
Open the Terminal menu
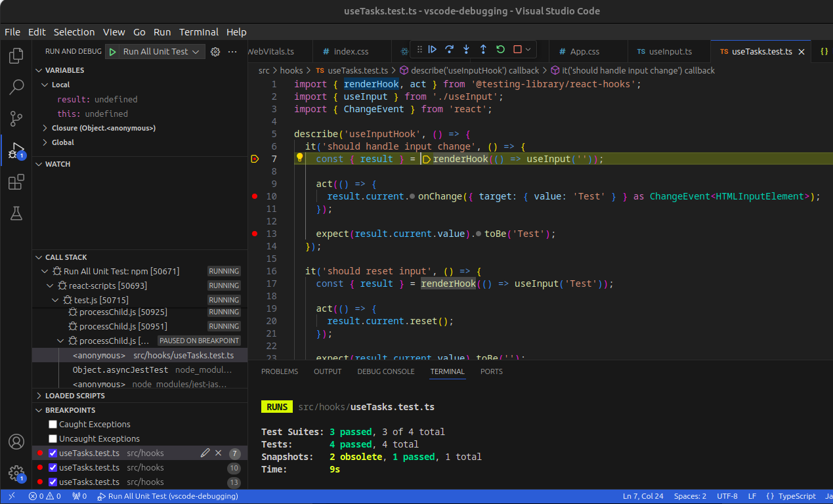(x=198, y=31)
